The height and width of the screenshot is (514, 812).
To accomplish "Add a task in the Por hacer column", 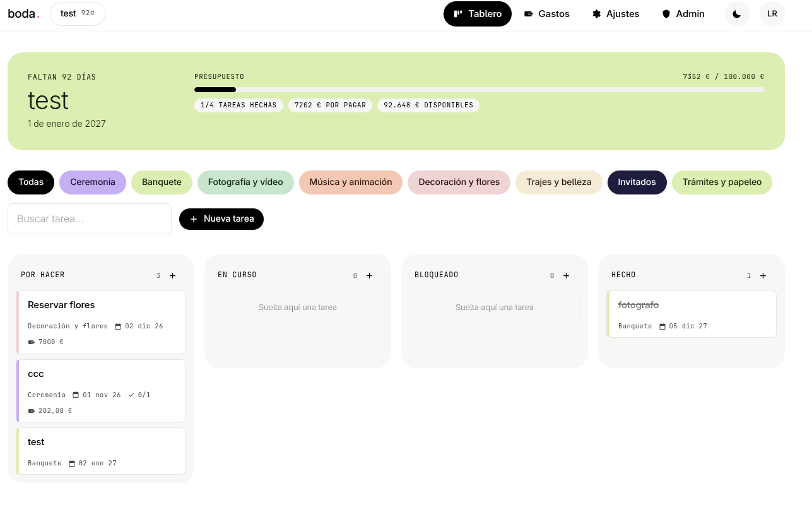I will point(173,275).
